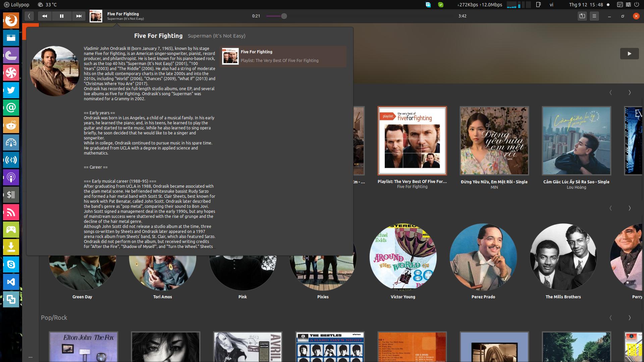
Task: Click the MIN artist name under the album
Action: pyautogui.click(x=494, y=187)
